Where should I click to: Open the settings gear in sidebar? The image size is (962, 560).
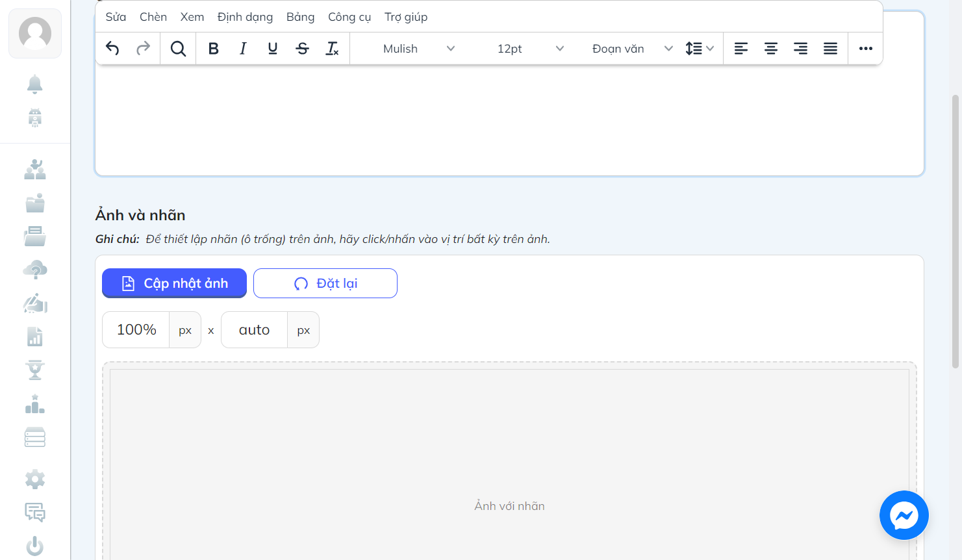[x=35, y=479]
